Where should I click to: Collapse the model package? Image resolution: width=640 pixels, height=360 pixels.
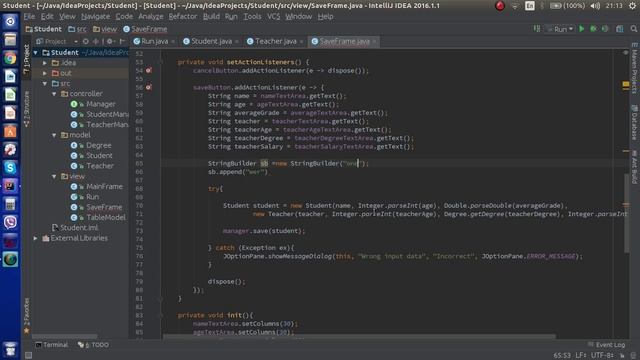click(54, 135)
